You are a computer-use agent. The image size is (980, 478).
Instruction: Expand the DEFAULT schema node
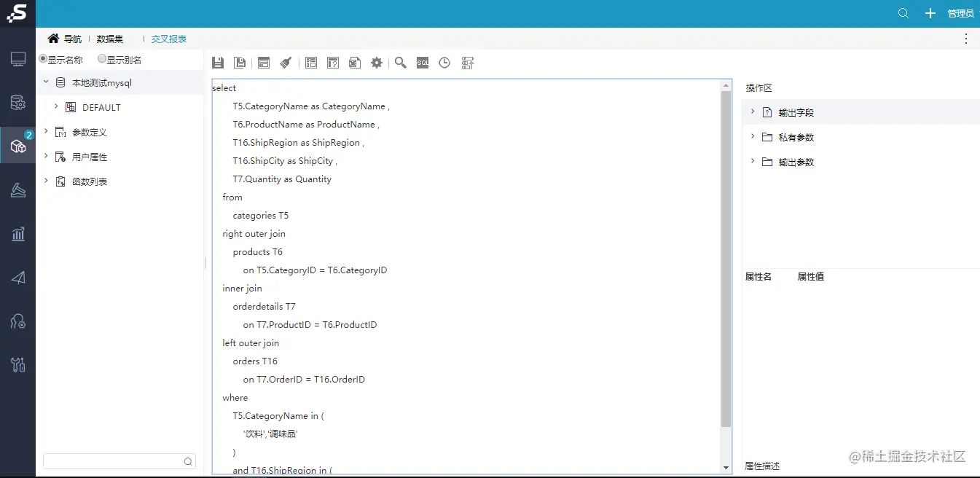56,106
